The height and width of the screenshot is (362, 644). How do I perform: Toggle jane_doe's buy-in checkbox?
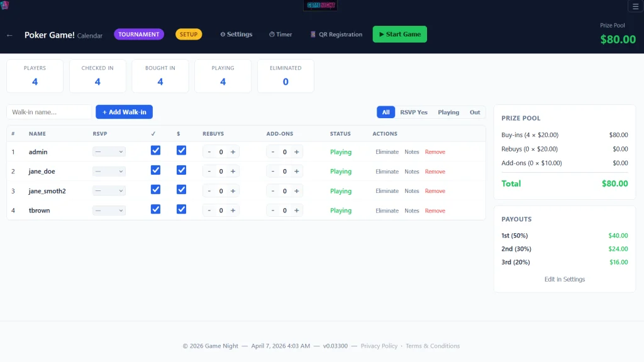[x=181, y=170]
